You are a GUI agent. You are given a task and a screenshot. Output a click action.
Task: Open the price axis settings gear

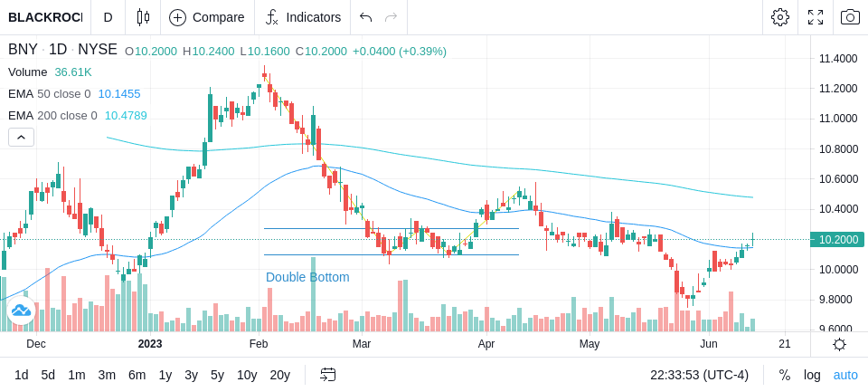click(x=839, y=345)
